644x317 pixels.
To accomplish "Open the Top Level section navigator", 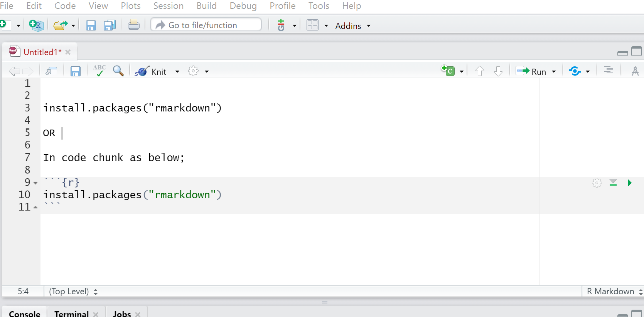I will click(x=73, y=292).
